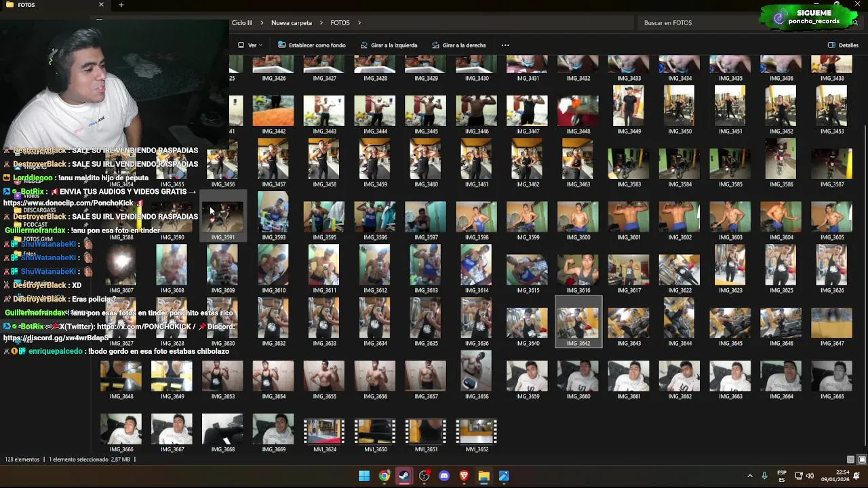
Task: Go to Nueva carpeta breadcrumb folder
Action: point(292,23)
